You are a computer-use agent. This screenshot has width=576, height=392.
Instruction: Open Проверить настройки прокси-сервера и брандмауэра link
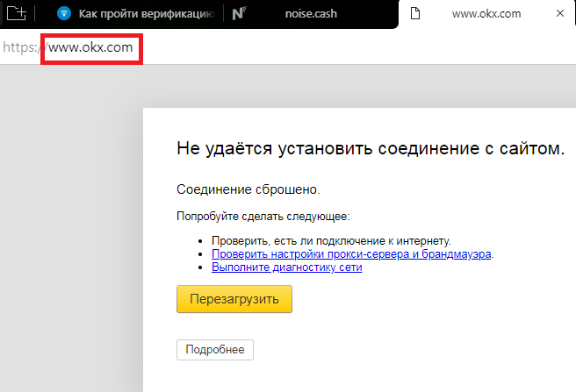click(x=351, y=254)
